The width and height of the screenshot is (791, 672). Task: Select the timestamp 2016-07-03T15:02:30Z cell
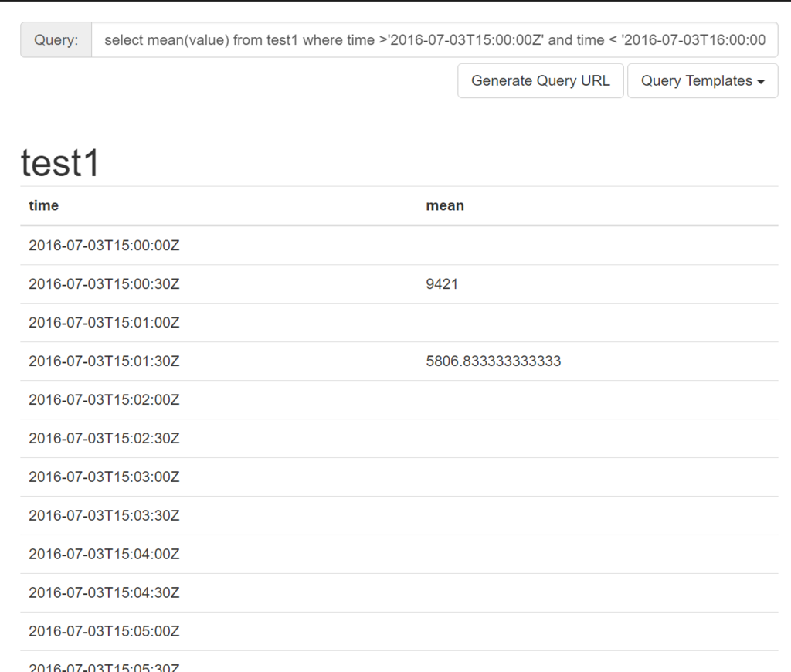[104, 439]
